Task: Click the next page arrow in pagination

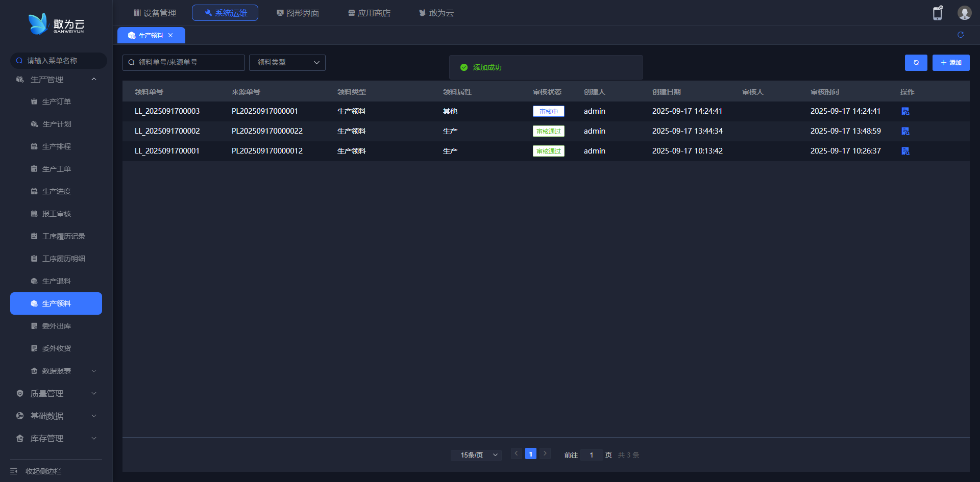Action: click(545, 453)
